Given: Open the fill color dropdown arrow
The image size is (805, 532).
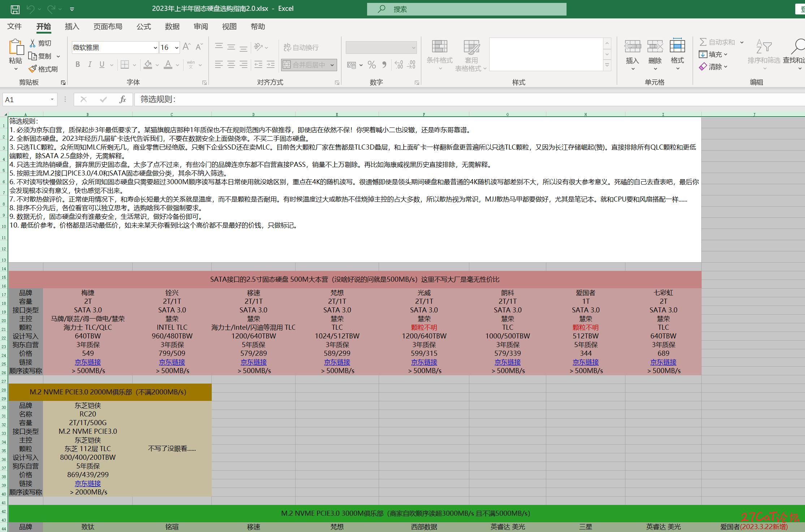Looking at the screenshot, I should (157, 65).
